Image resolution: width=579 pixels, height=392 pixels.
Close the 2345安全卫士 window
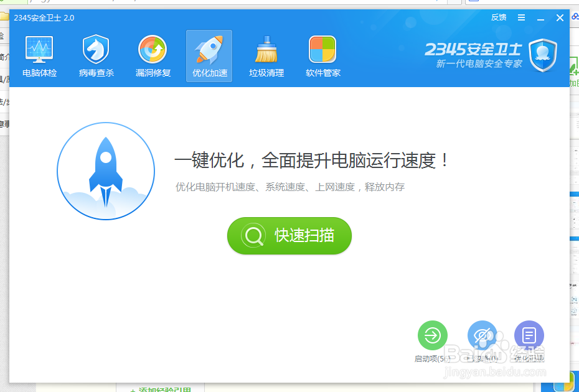coord(560,17)
